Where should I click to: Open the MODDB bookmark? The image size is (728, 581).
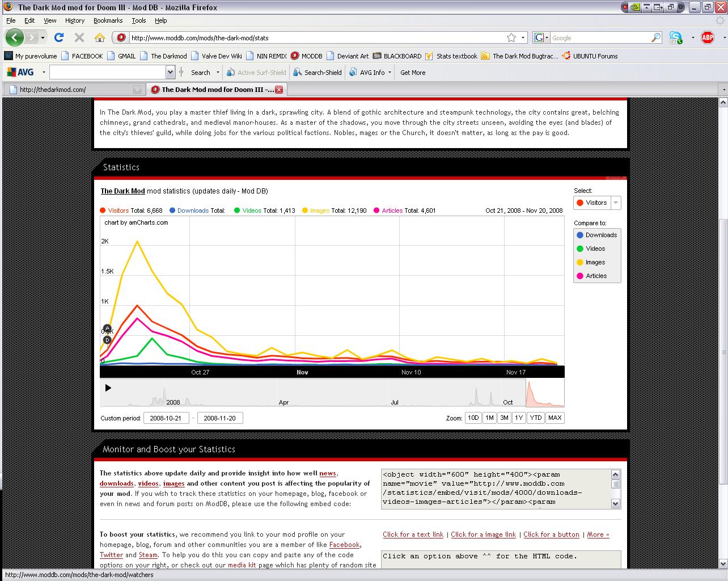pos(307,56)
